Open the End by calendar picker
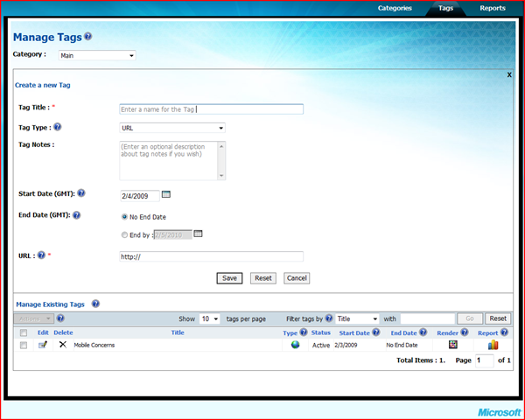Viewport: 525px width, 420px height. (199, 234)
